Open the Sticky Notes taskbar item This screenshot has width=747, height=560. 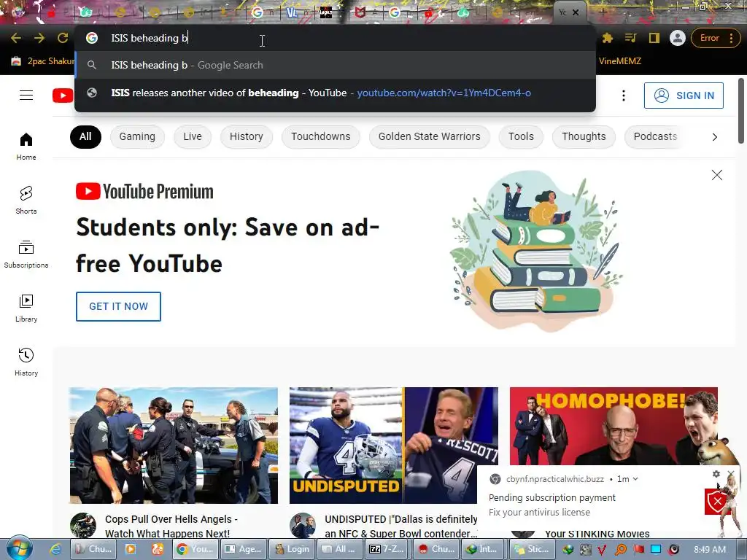click(531, 549)
